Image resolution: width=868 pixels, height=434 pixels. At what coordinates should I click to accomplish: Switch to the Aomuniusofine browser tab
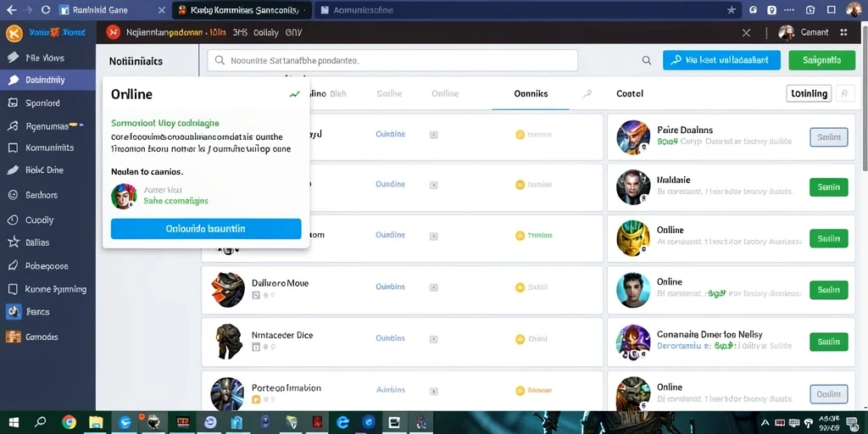coord(364,10)
